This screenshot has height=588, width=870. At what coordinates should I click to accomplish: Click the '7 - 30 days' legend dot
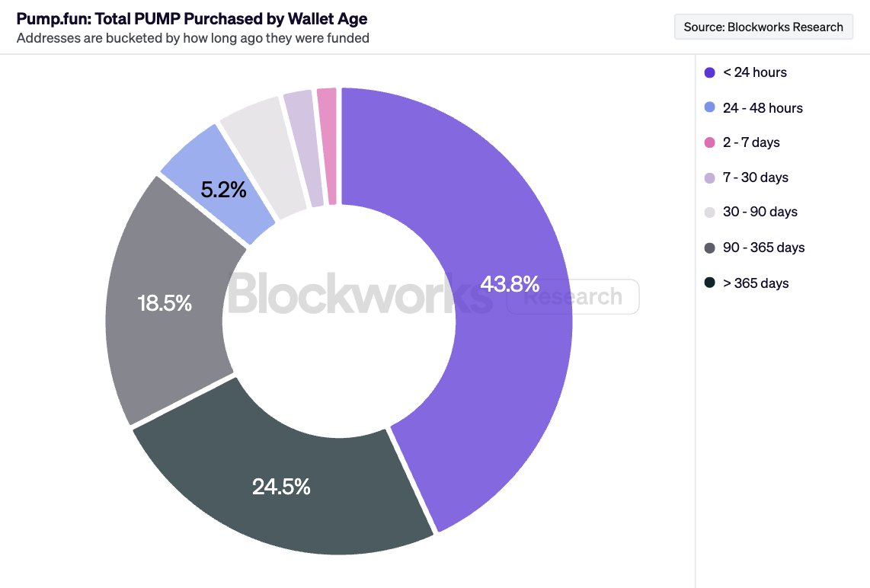710,177
